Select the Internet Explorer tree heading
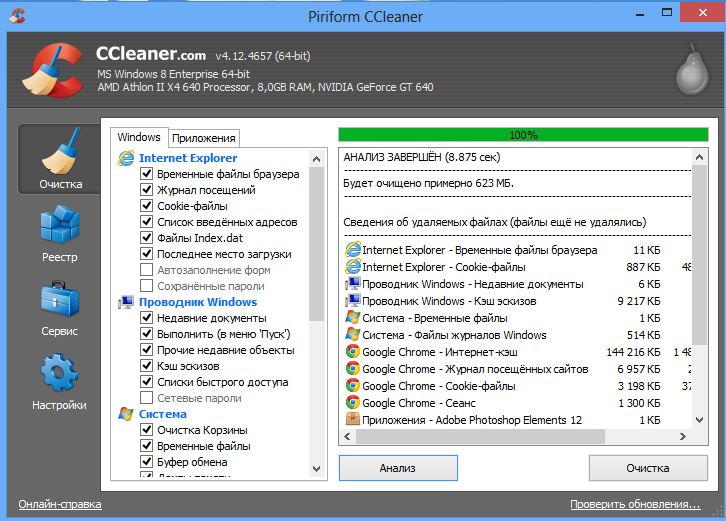 coord(188,158)
